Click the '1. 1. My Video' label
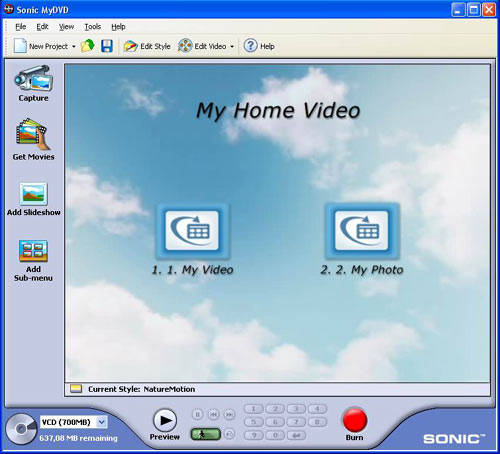The height and width of the screenshot is (454, 500). coord(192,270)
